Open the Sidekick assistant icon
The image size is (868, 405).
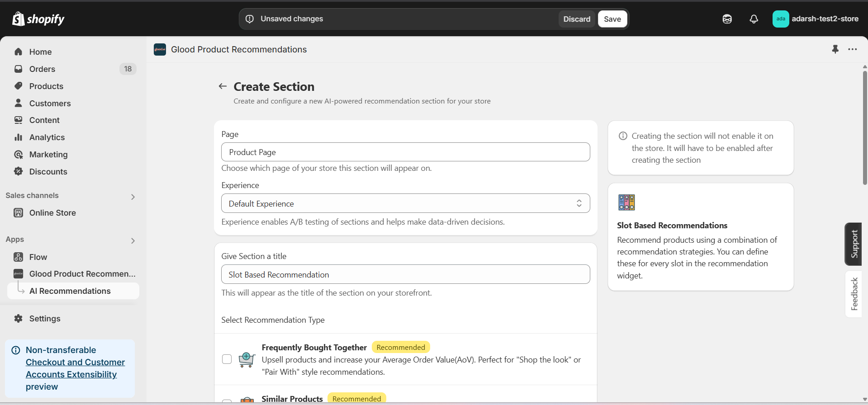(727, 19)
